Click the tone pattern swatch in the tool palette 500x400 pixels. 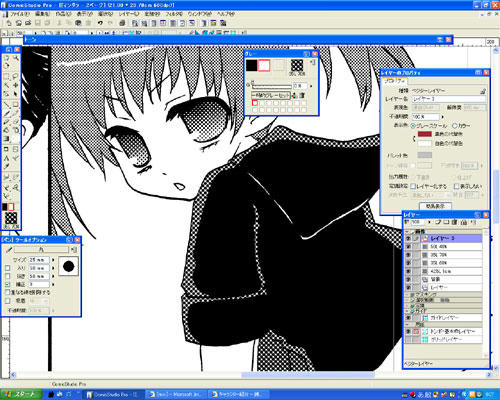coord(11,219)
